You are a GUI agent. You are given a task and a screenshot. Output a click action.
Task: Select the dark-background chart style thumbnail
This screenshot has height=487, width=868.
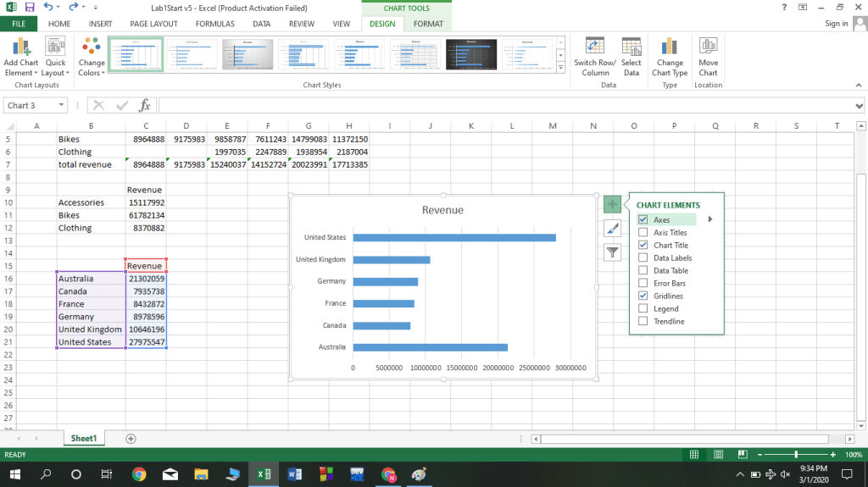click(471, 54)
